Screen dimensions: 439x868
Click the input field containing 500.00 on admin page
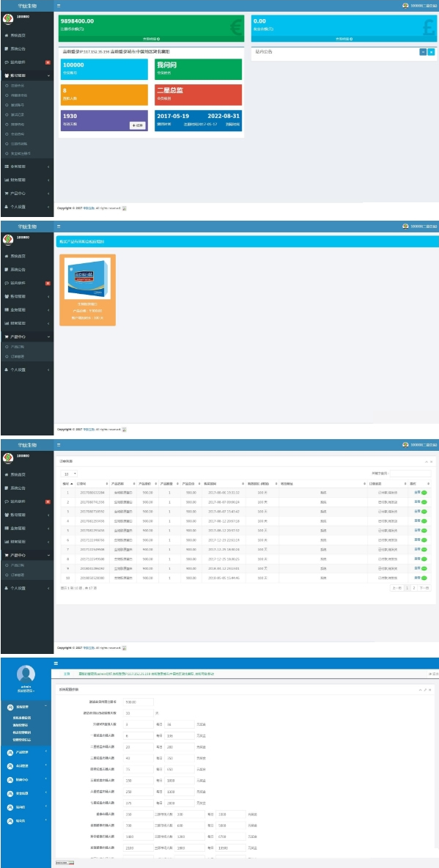pos(139,702)
